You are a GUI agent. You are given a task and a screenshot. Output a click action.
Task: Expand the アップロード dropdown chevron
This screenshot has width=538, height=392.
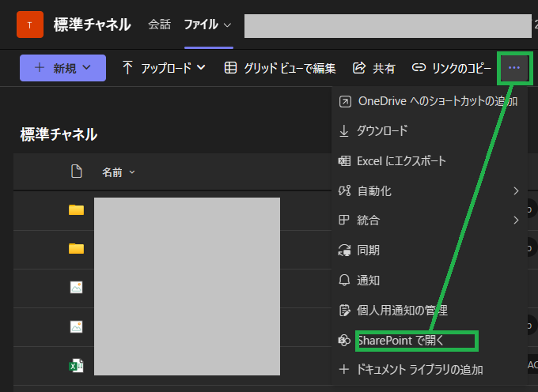point(201,67)
